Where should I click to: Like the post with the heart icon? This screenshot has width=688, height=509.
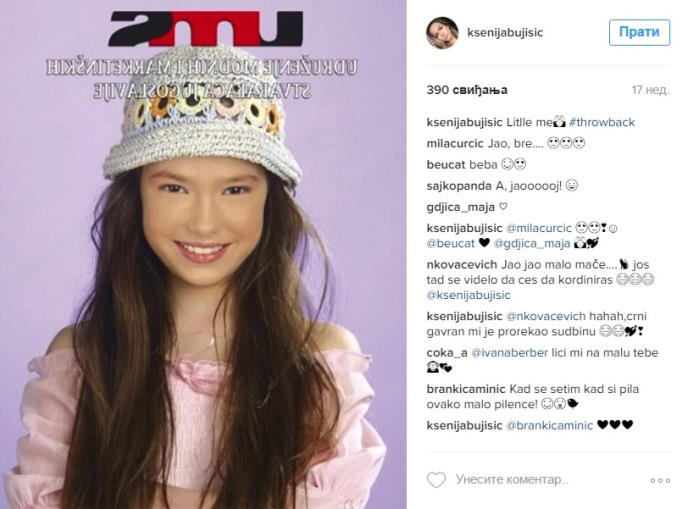coord(436,480)
